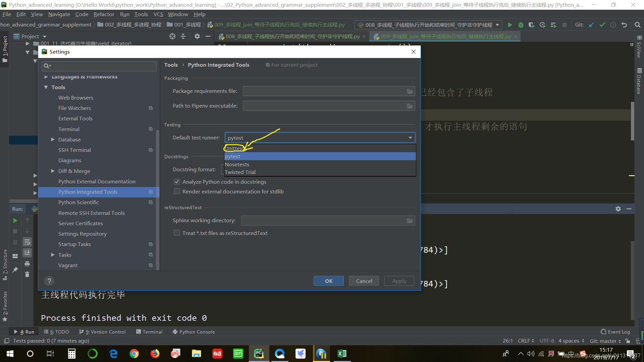Toggle Treat *.txt files as reStructuredText
Screen dimensions: 644x362
point(177,233)
